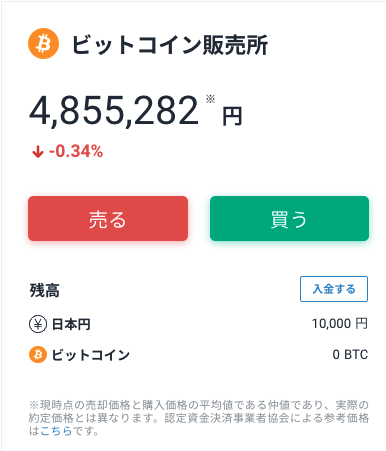This screenshot has width=386, height=451.
Task: Click the gray disclaimer text starting with ※現時点
Action: tap(199, 418)
